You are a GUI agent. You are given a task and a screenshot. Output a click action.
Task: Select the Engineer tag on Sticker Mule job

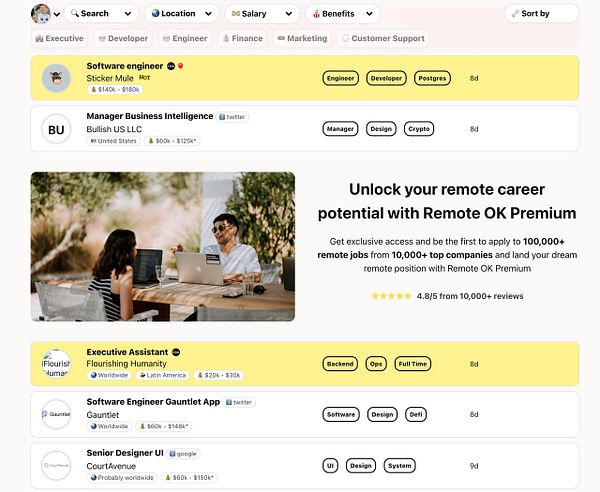(341, 78)
